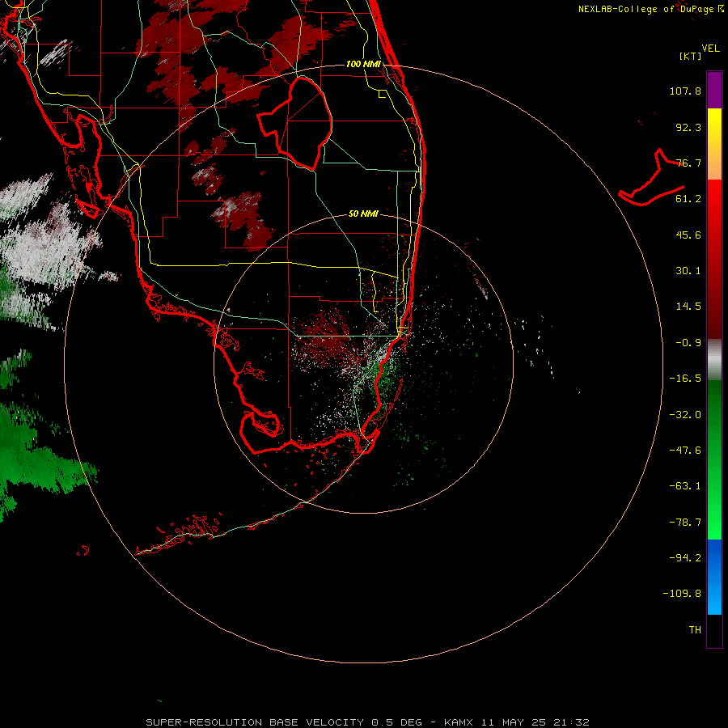Click the VEL legend title
This screenshot has height=728, width=728.
click(x=711, y=49)
